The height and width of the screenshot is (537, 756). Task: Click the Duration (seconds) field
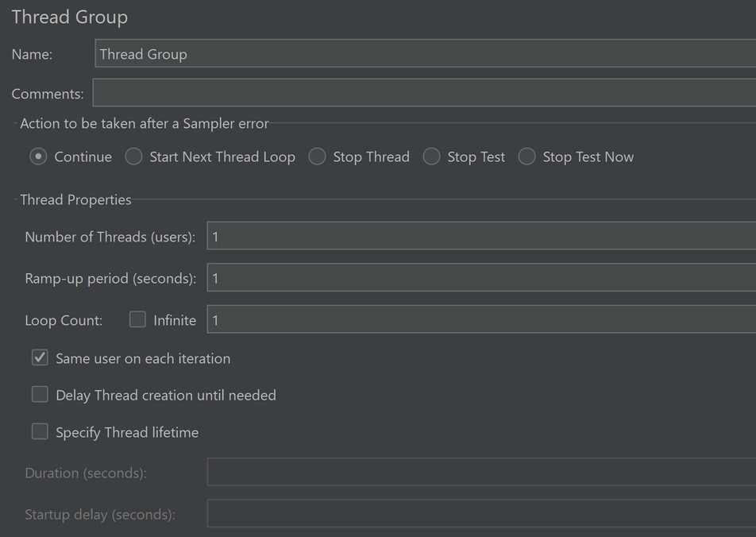(x=480, y=473)
